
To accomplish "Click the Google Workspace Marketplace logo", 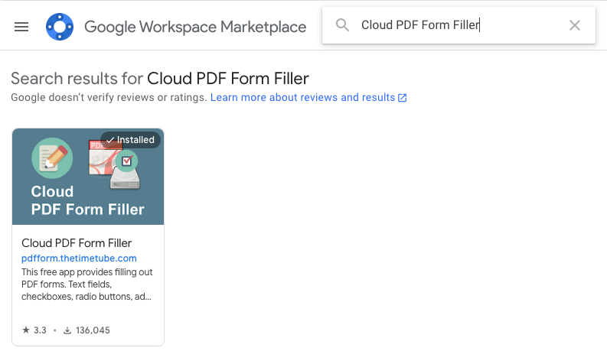I will [60, 27].
